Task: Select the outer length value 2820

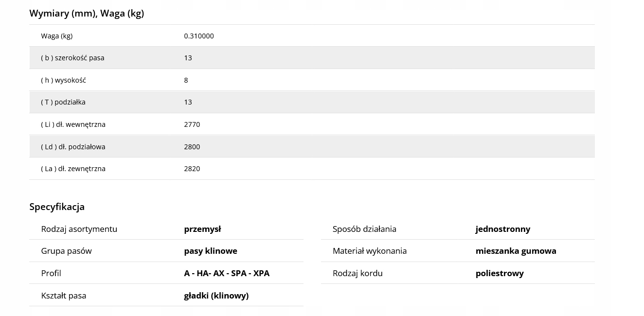Action: click(192, 169)
